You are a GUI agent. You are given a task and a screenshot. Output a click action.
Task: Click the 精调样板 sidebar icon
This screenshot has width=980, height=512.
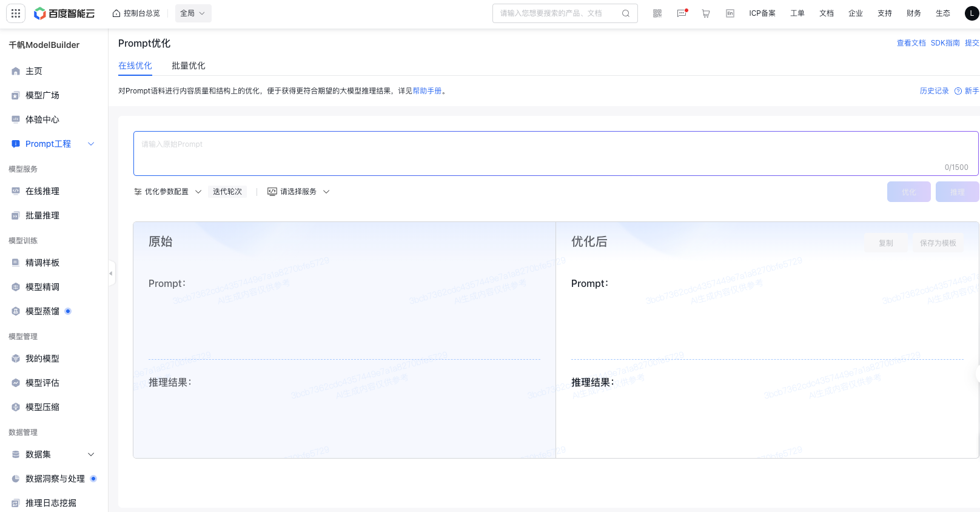tap(16, 263)
